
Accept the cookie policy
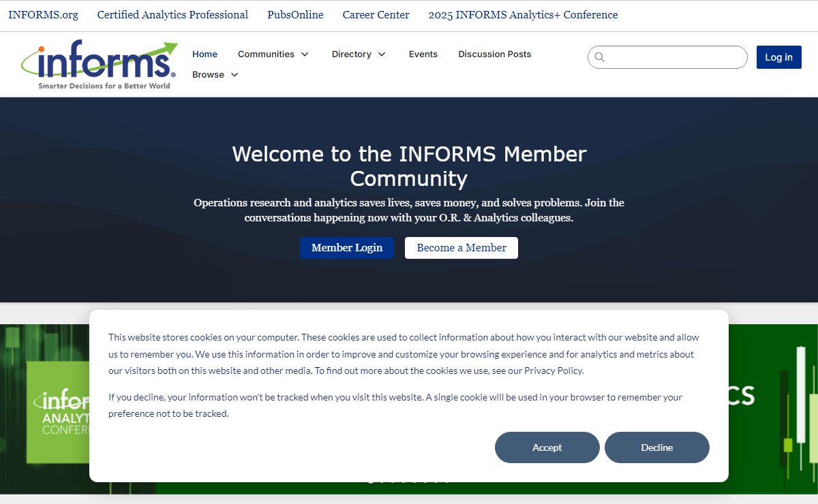[x=547, y=447]
